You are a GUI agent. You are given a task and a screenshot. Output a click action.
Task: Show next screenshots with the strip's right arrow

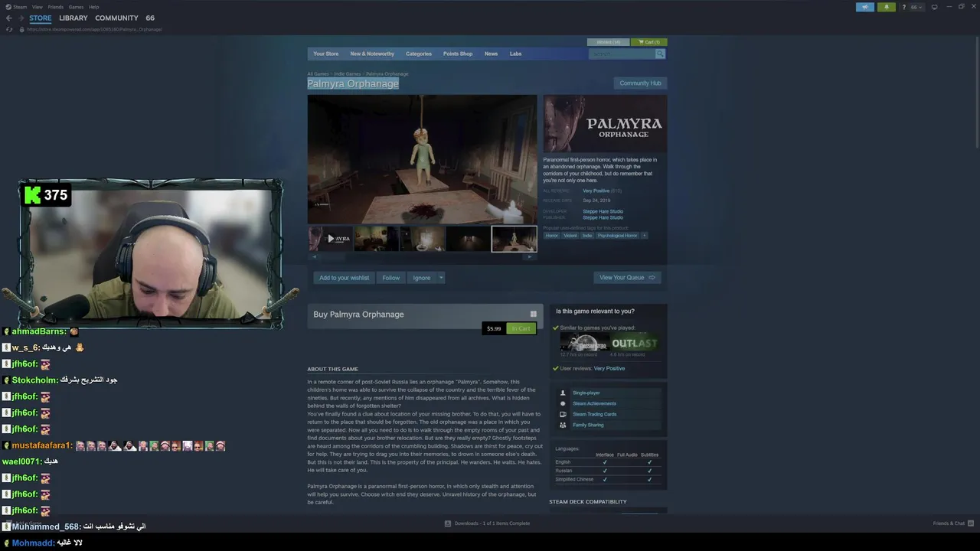click(529, 257)
